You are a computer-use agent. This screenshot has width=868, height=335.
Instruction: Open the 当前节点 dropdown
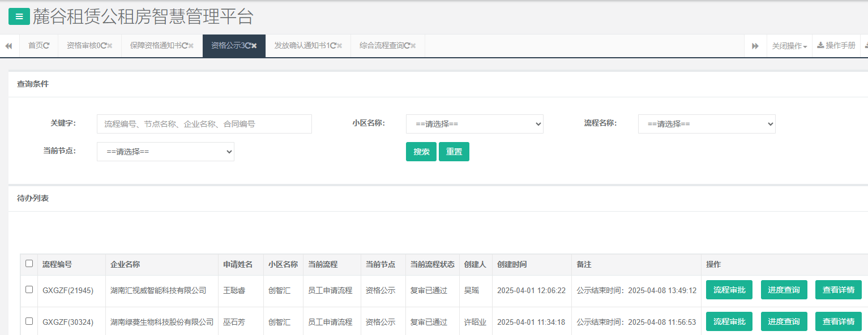point(165,152)
